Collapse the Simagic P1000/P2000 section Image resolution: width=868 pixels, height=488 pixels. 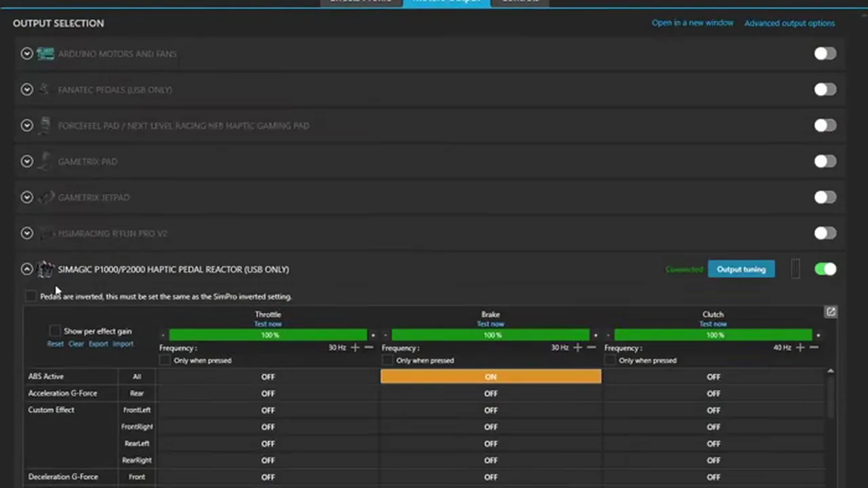(26, 269)
